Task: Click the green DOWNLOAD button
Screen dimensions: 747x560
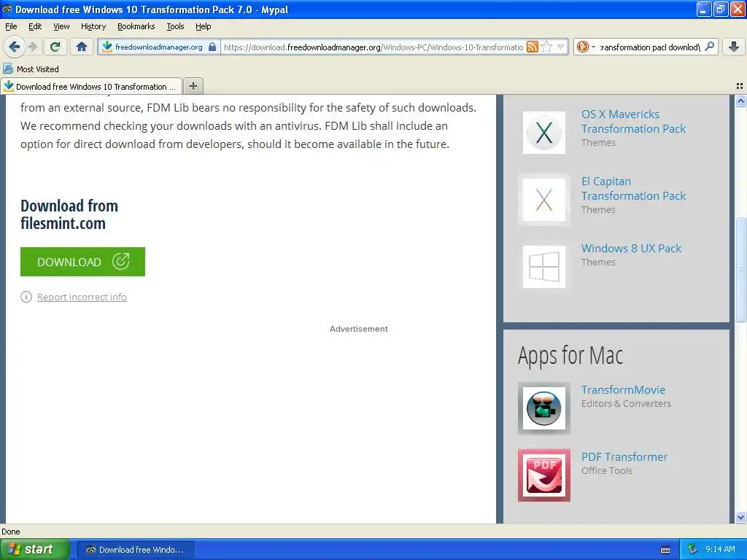Action: (82, 262)
